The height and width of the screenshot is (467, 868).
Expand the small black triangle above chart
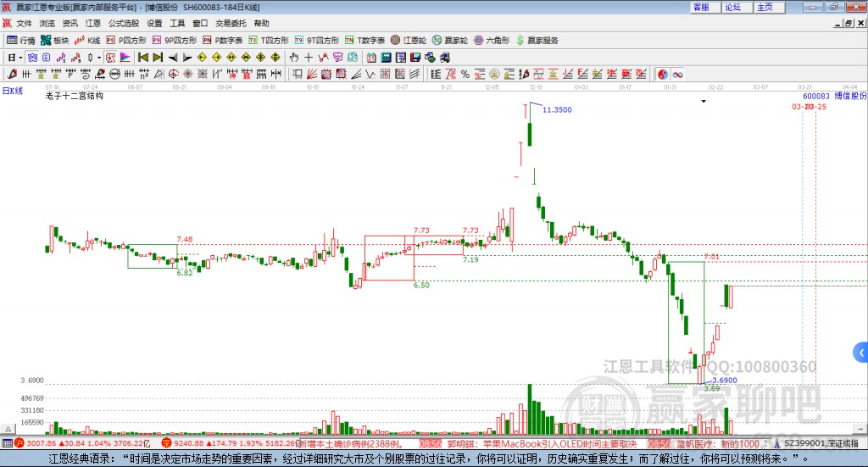704,101
